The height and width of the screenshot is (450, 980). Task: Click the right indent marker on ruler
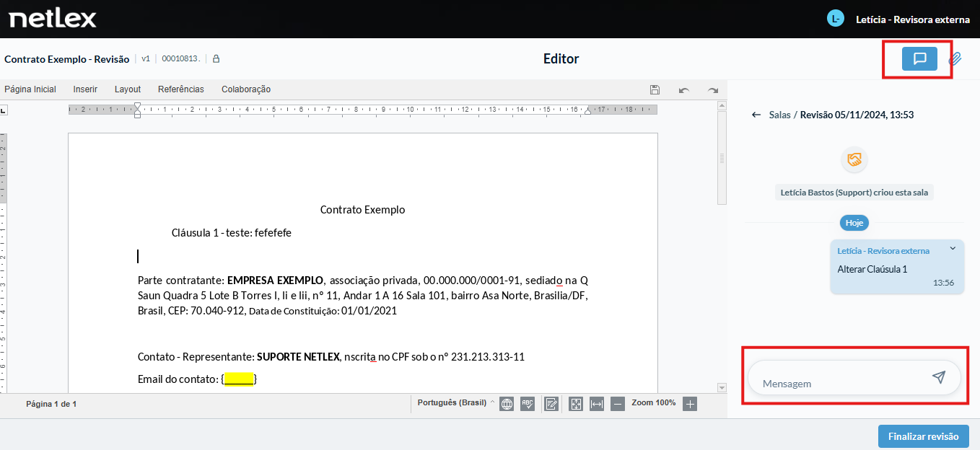point(587,110)
